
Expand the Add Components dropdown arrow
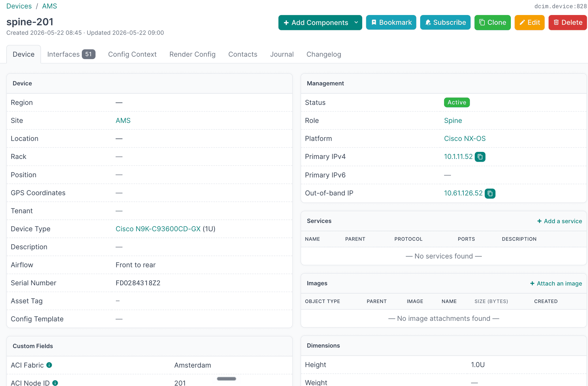pos(356,23)
